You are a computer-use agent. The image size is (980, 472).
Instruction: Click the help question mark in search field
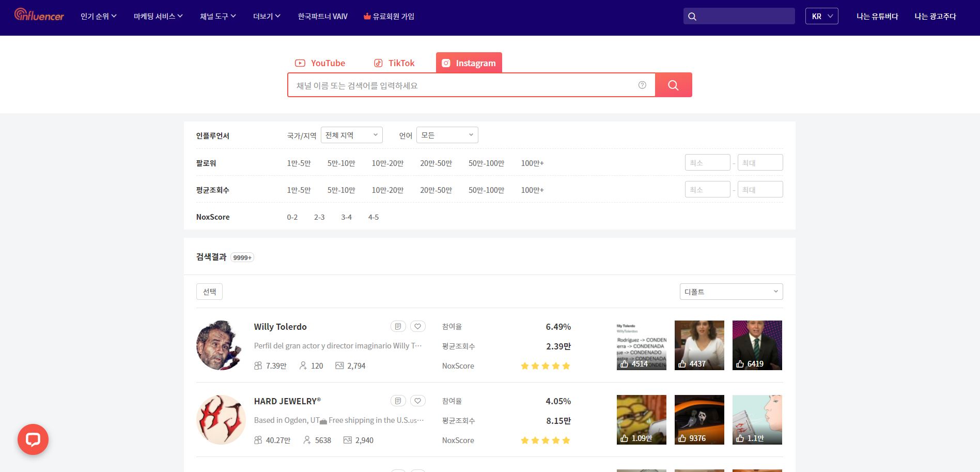(642, 85)
